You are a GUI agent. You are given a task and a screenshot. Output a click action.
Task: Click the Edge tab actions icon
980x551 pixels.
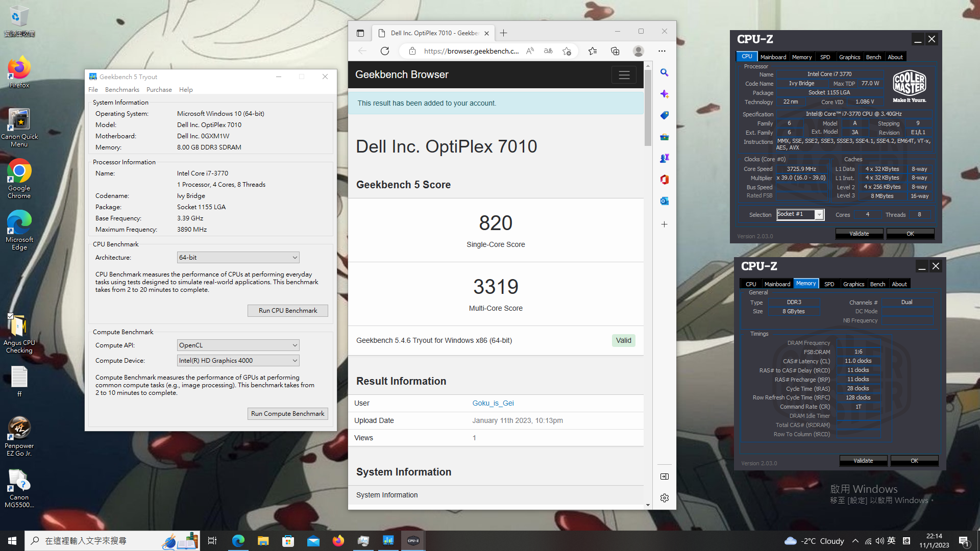[360, 33]
